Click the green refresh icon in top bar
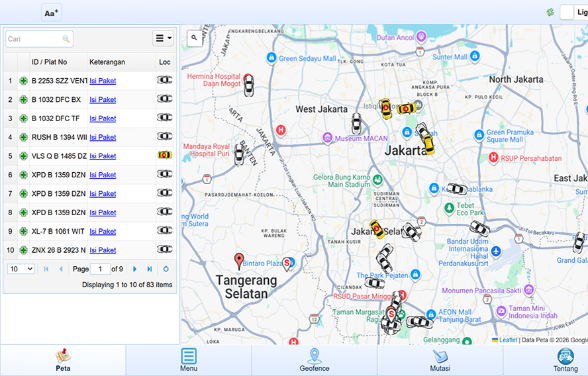The height and width of the screenshot is (376, 588). pyautogui.click(x=550, y=13)
